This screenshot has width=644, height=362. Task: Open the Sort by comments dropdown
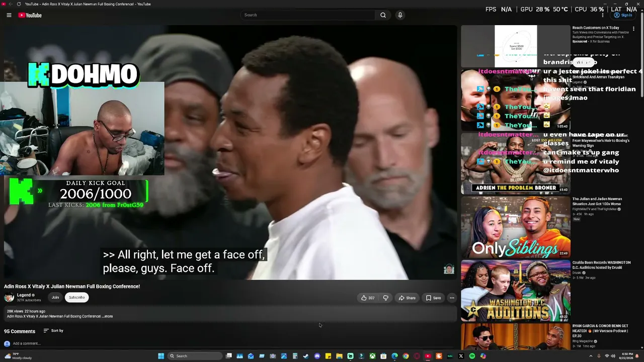point(53,331)
